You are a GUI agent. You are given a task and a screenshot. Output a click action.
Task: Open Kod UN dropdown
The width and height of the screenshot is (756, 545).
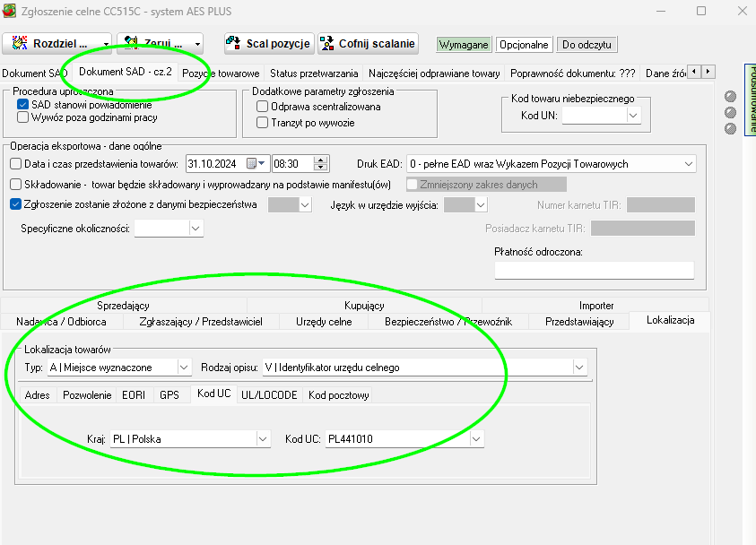pyautogui.click(x=633, y=116)
